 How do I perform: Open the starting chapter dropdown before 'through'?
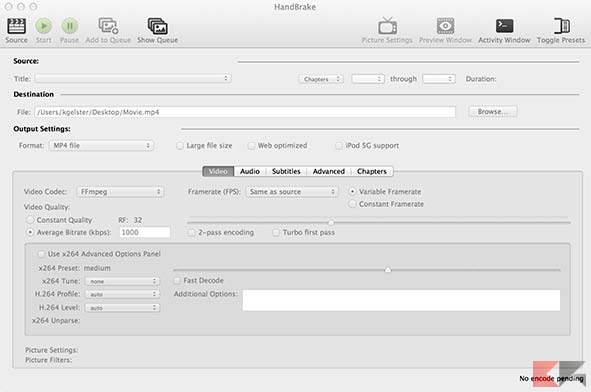click(368, 79)
